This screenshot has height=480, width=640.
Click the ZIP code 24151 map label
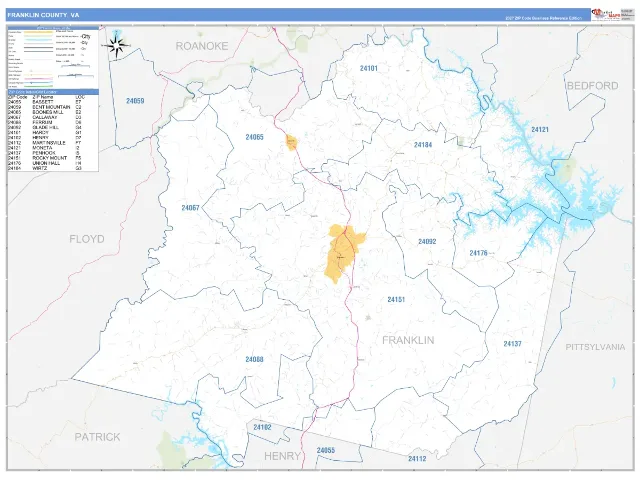[396, 300]
